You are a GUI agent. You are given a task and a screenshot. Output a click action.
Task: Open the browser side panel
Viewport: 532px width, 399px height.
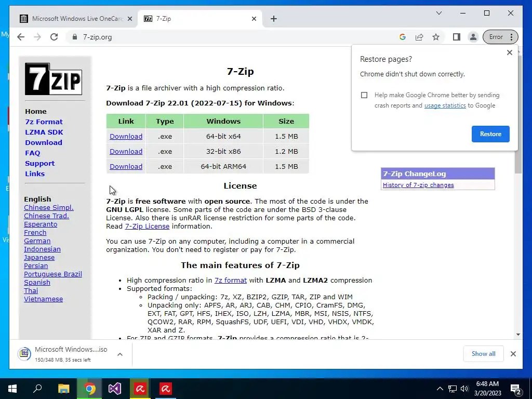coord(457,37)
